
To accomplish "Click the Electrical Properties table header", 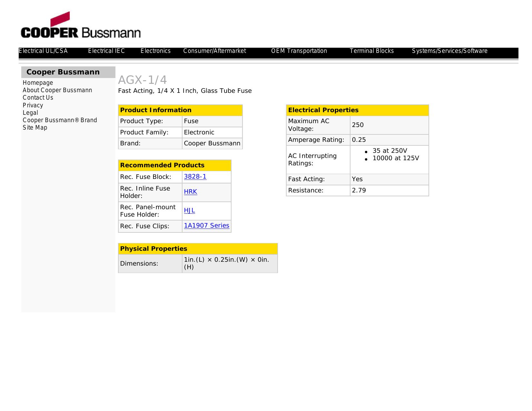I will 358,110.
